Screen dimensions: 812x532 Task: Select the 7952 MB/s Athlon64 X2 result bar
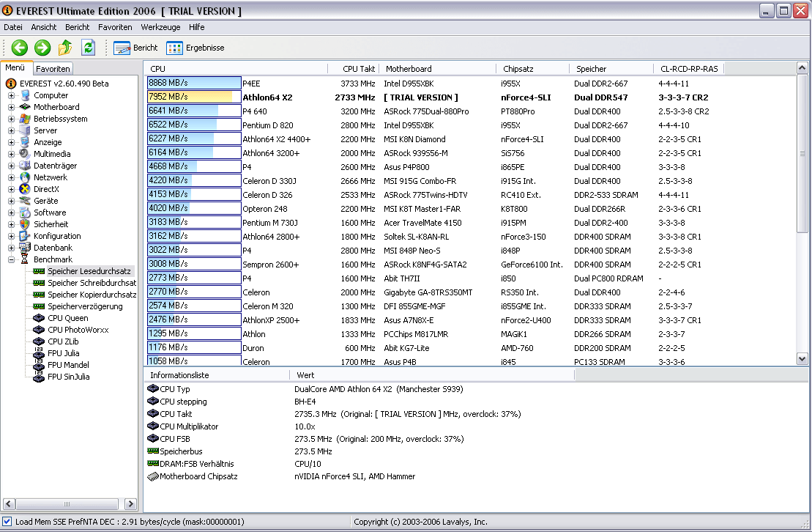tap(194, 97)
